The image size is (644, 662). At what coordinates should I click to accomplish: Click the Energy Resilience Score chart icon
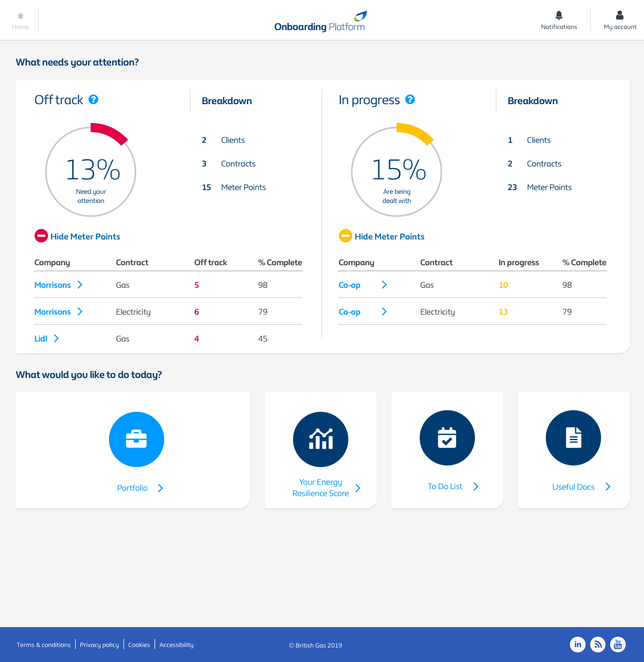point(320,439)
